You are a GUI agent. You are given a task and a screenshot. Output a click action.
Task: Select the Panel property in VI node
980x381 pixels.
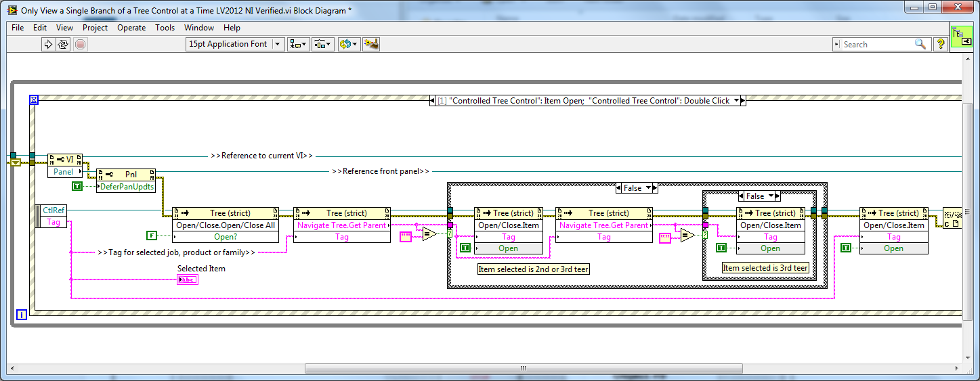[64, 172]
